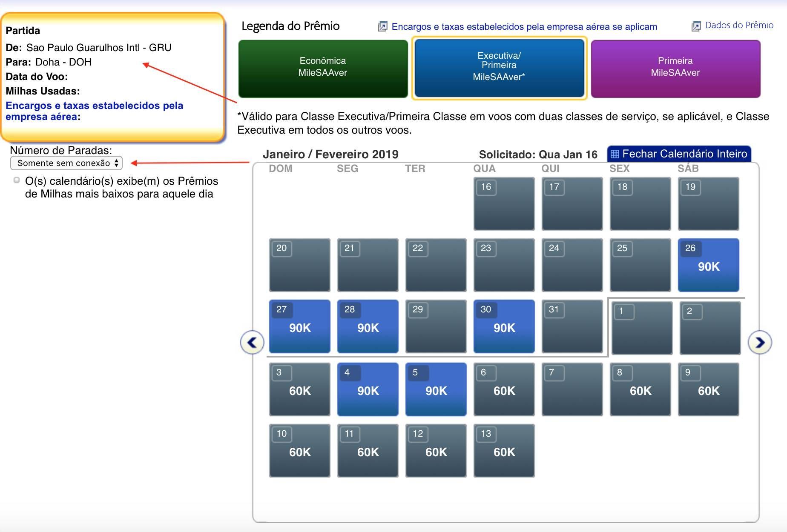Image resolution: width=787 pixels, height=532 pixels.
Task: Click the February 1 calendar day
Action: 642,328
